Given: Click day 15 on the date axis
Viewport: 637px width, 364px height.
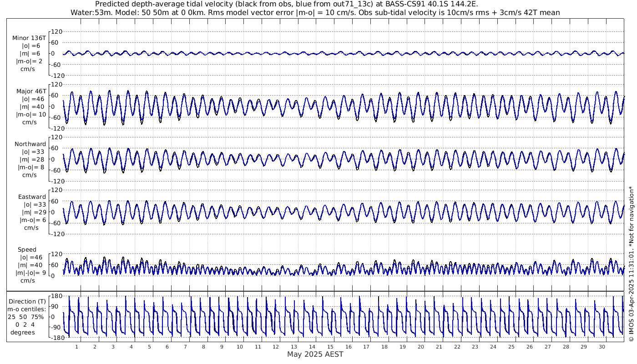Looking at the screenshot, I should point(330,347).
